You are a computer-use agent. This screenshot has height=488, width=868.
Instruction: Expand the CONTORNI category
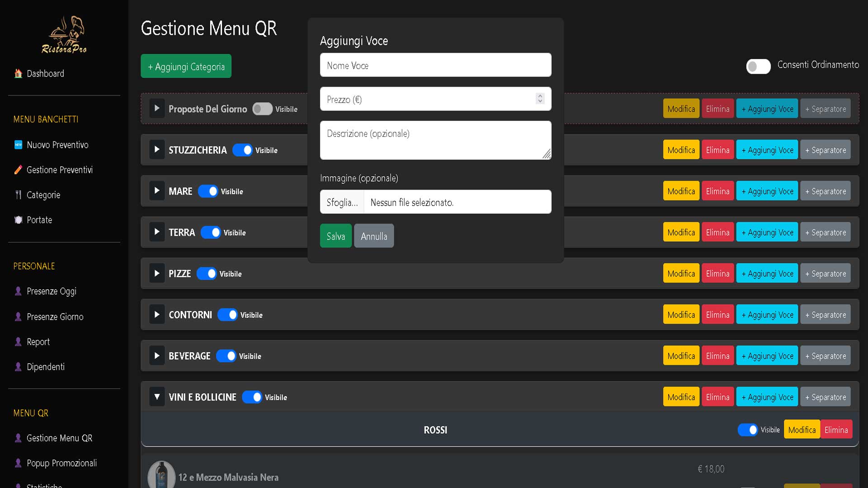click(x=157, y=314)
